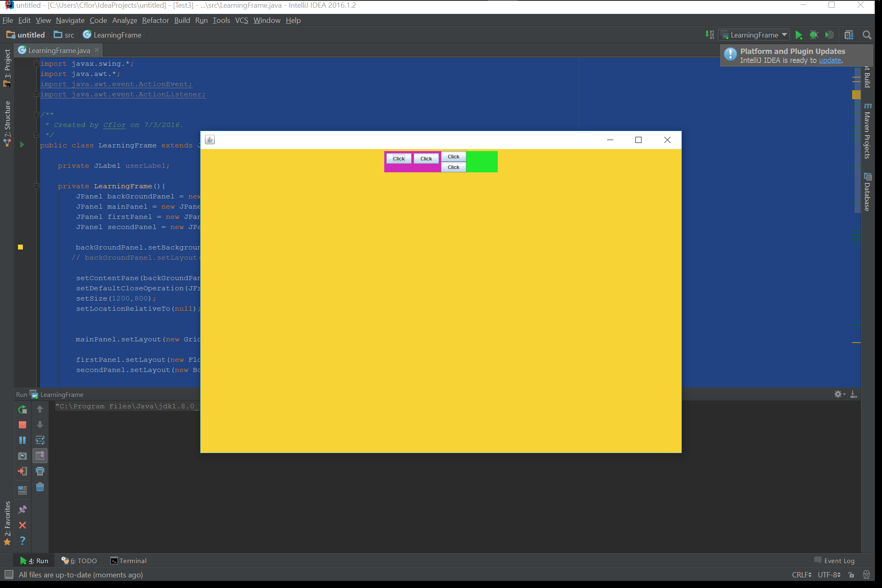Pause the program output
The image size is (882, 588).
(x=22, y=440)
